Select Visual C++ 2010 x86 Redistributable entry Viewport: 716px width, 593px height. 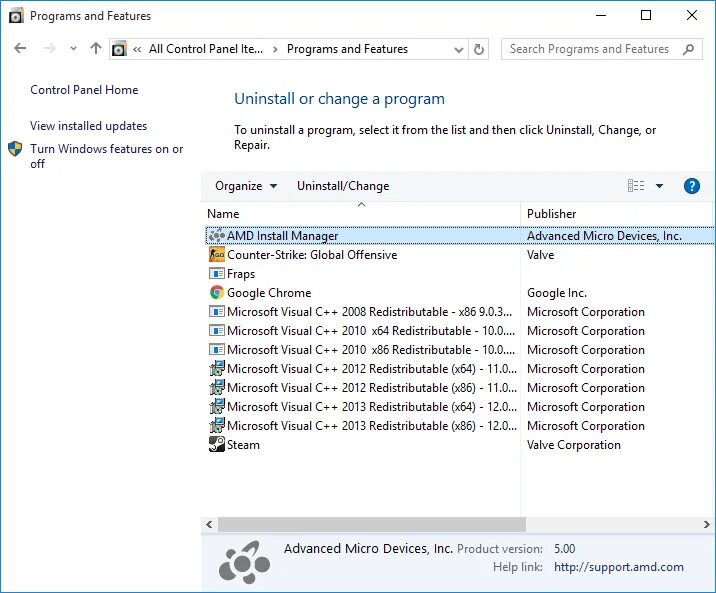pyautogui.click(x=371, y=350)
